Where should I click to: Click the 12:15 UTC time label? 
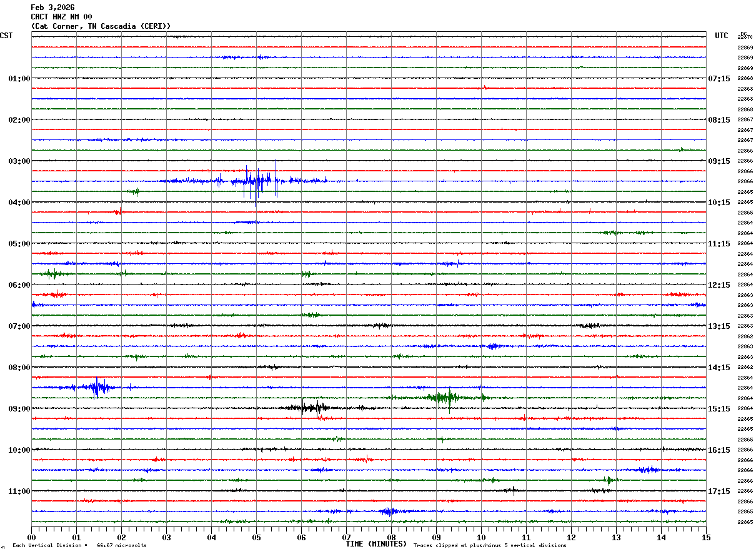click(x=719, y=285)
